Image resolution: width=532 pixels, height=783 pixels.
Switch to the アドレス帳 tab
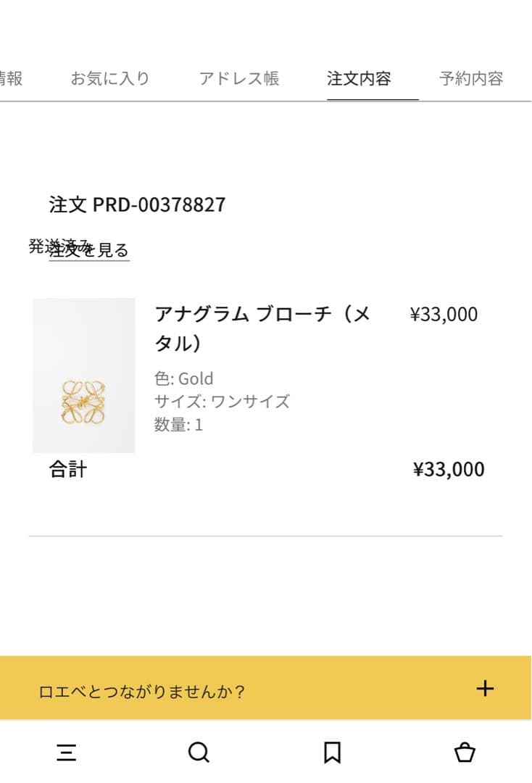point(239,78)
